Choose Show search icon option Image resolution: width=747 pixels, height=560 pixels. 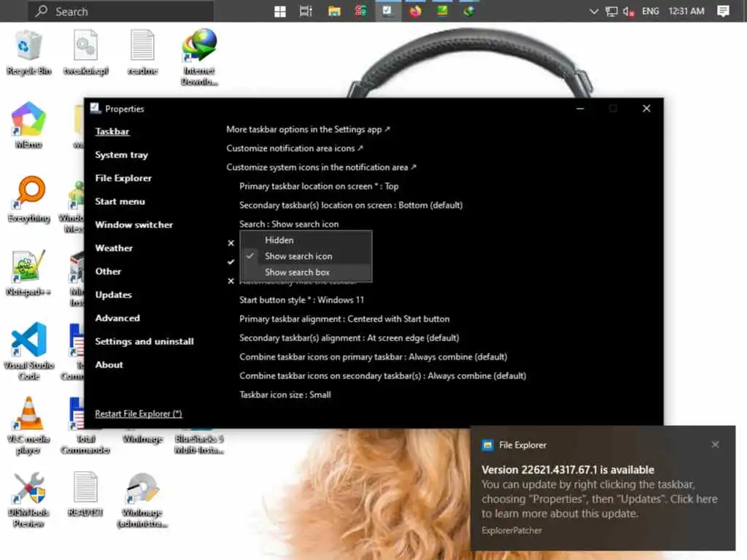tap(306, 256)
